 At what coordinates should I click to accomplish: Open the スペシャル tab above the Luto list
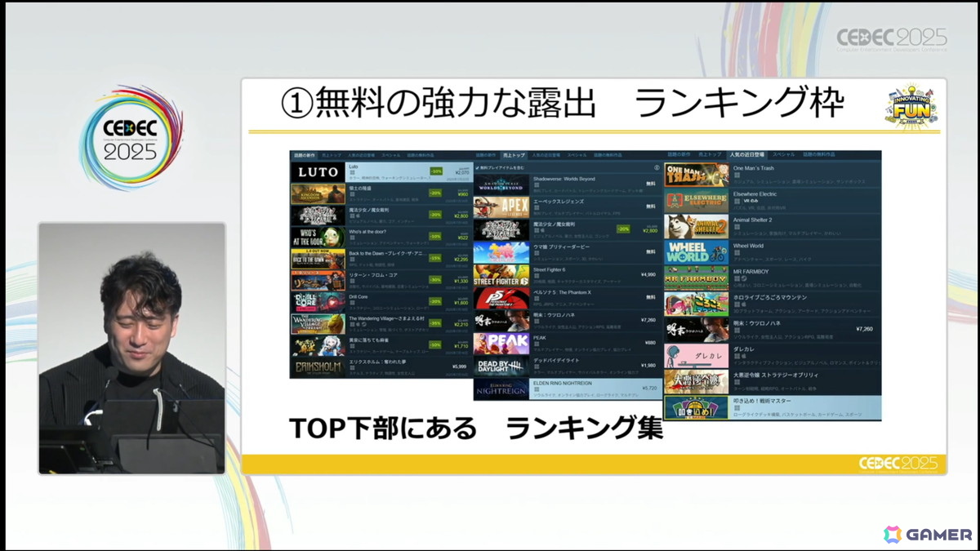tap(393, 154)
